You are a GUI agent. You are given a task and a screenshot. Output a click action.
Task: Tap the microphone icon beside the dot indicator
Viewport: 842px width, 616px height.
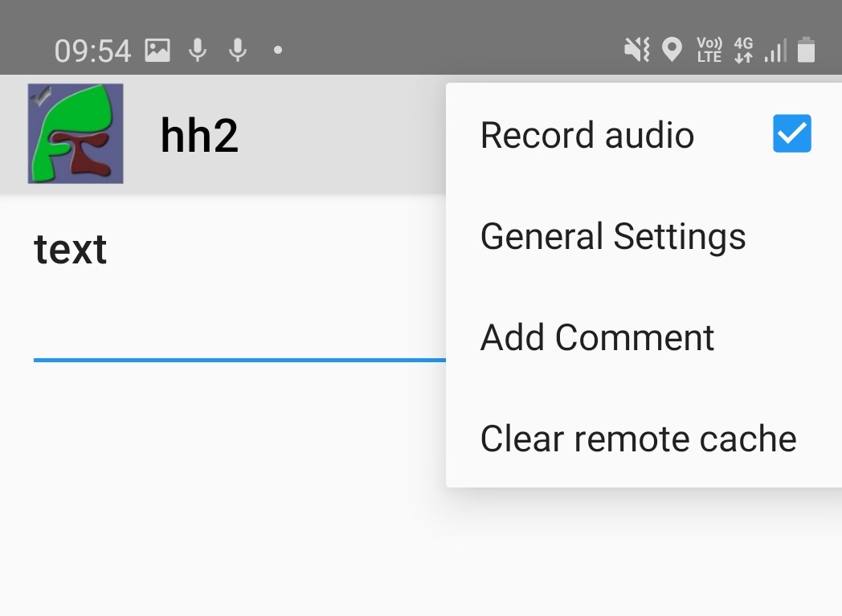(238, 51)
